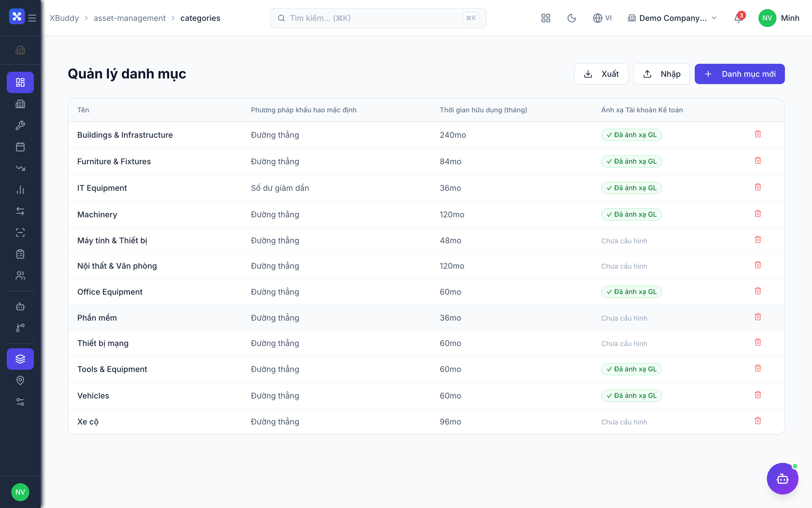Toggle the hamburger sidebar menu
Screen dimensions: 812x508
(x=32, y=18)
